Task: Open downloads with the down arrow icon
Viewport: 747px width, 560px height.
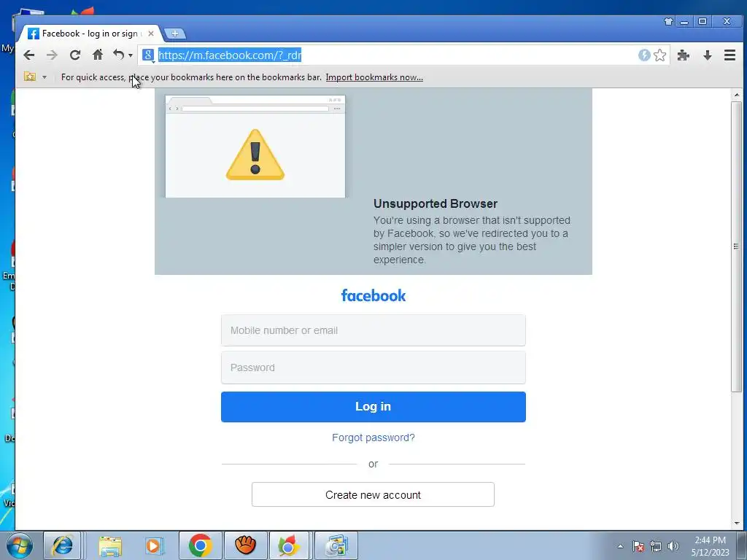Action: (708, 55)
